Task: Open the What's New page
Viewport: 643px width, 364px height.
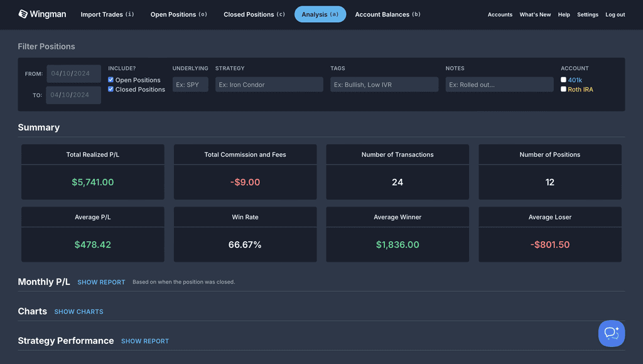Action: pos(535,14)
